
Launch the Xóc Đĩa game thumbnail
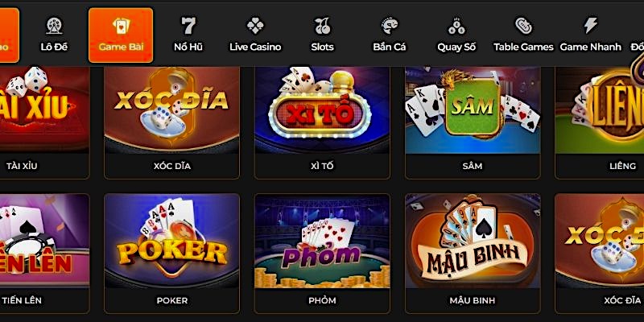pyautogui.click(x=171, y=110)
